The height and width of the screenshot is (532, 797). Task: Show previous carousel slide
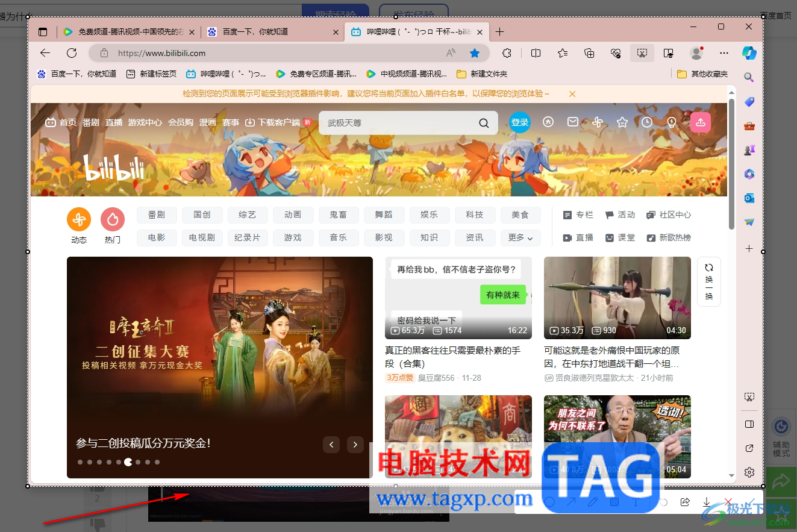[331, 445]
